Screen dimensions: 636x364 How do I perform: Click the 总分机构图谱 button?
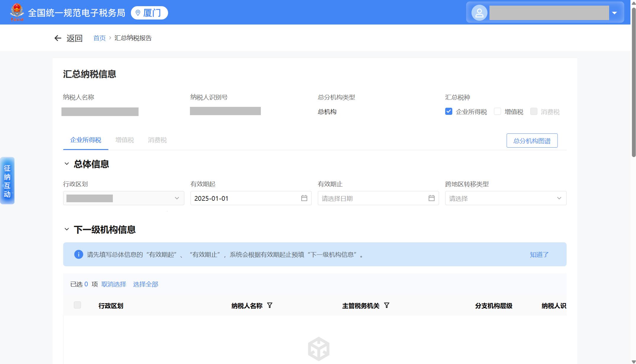coord(532,141)
